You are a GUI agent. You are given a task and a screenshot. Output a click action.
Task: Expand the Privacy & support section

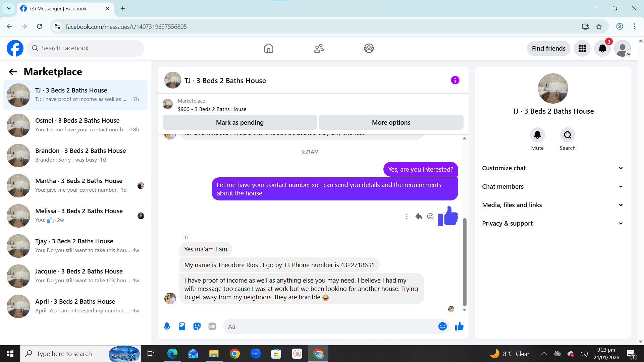(552, 223)
